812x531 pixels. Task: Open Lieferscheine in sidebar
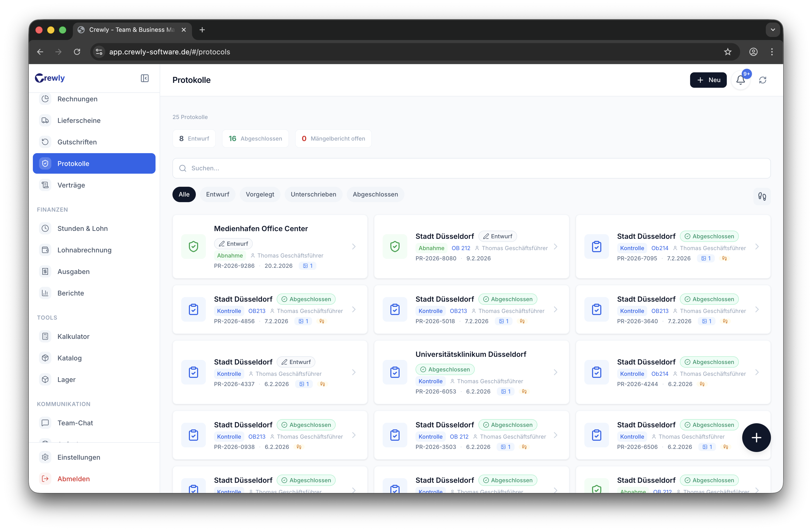click(x=79, y=120)
